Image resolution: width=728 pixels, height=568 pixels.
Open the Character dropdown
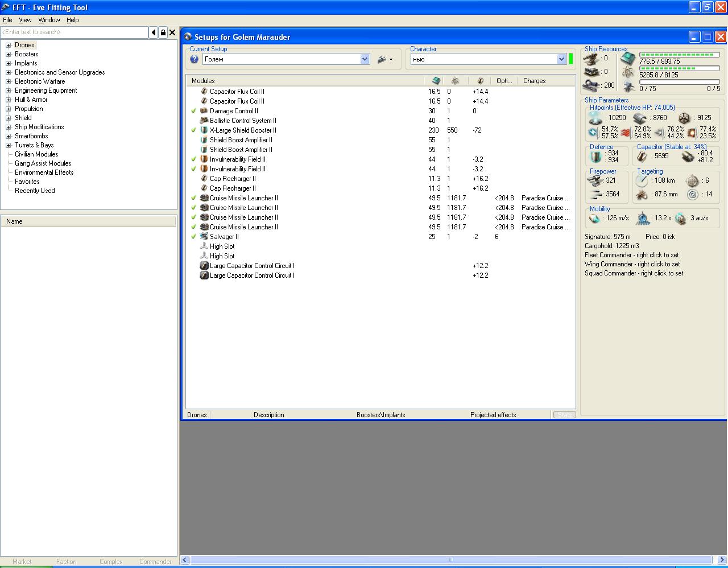561,59
